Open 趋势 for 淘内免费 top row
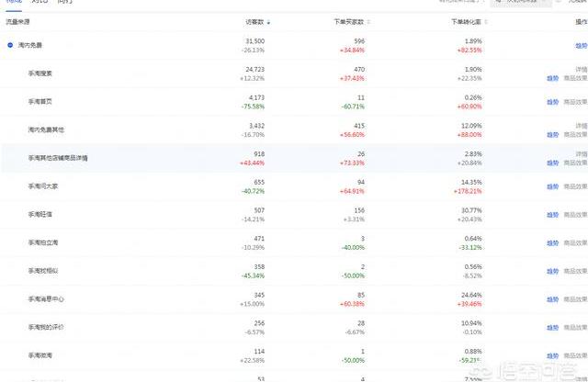 point(582,46)
